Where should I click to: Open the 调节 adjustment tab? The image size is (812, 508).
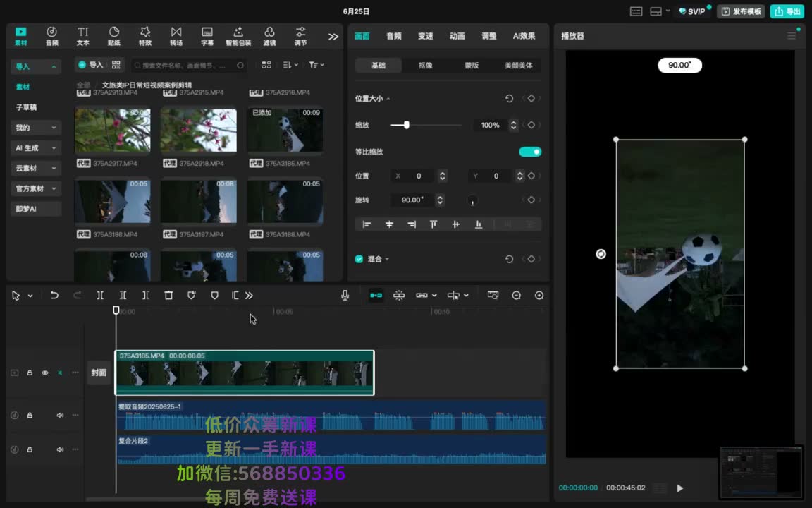pyautogui.click(x=300, y=36)
